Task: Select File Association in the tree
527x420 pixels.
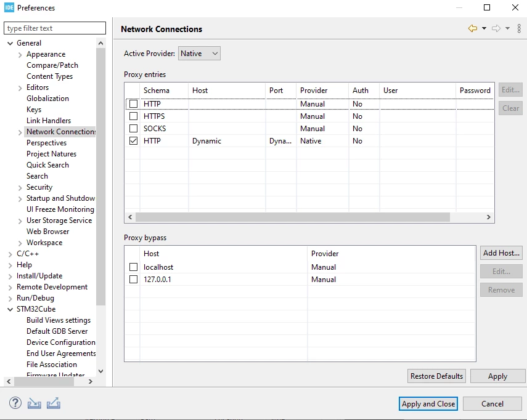Action: [52, 365]
